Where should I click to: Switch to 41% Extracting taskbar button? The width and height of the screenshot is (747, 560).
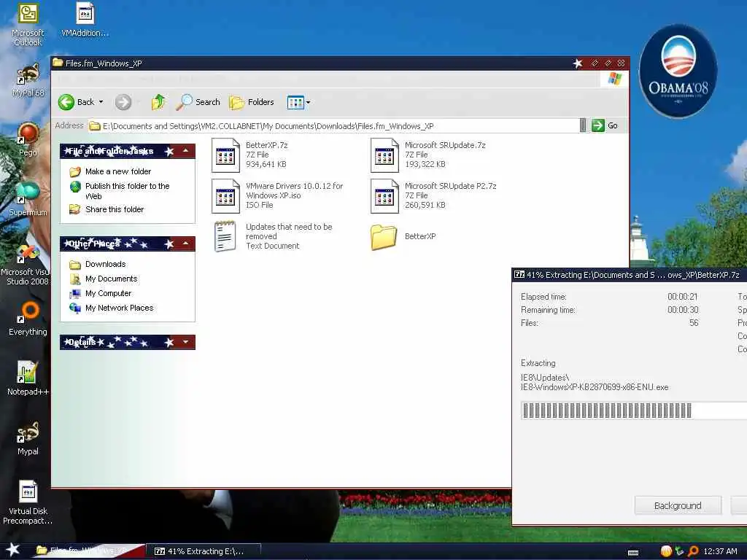[x=203, y=551]
